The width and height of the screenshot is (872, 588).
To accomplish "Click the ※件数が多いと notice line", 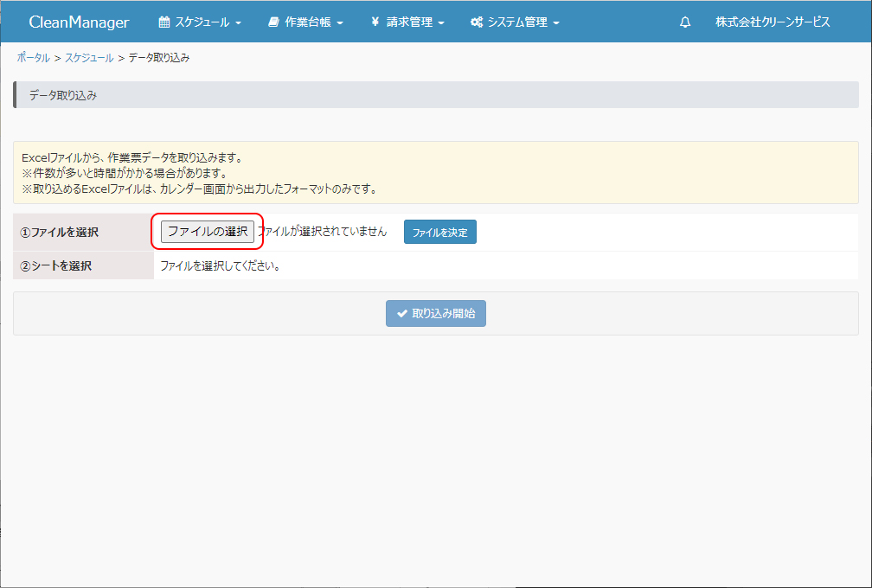I will click(124, 174).
